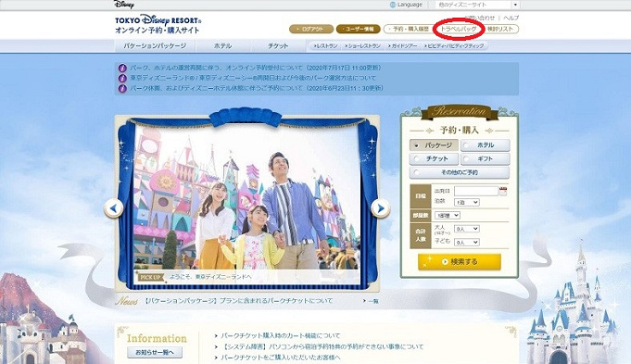The width and height of the screenshot is (631, 364).
Task: Open the 子ども children count dropdown
Action: pos(467,242)
